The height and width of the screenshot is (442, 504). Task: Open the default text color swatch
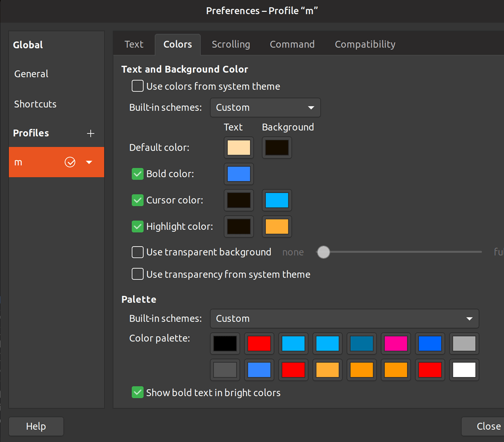click(x=239, y=147)
